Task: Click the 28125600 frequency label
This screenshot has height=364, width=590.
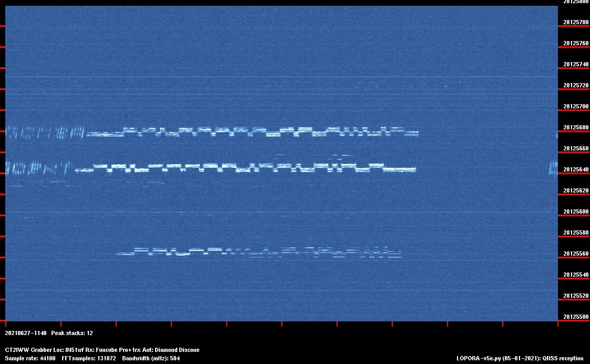Action: click(x=576, y=213)
